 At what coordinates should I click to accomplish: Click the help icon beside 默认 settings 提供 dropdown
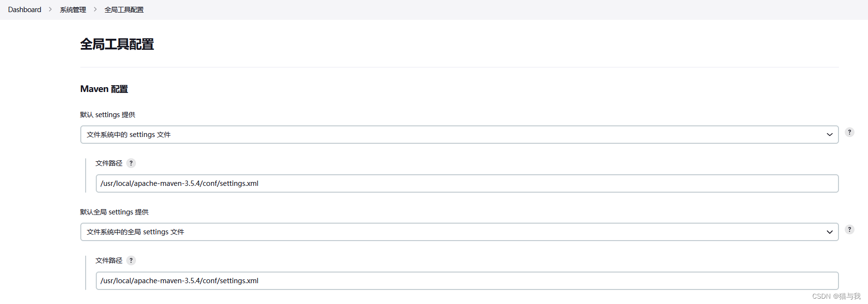tap(849, 132)
